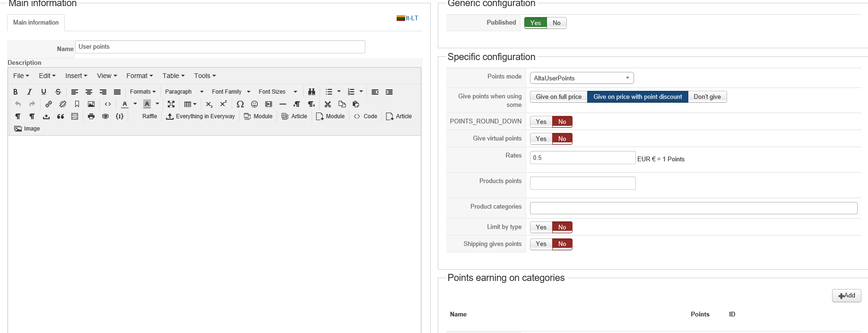Toggle fullscreen editor mode

[x=171, y=104]
